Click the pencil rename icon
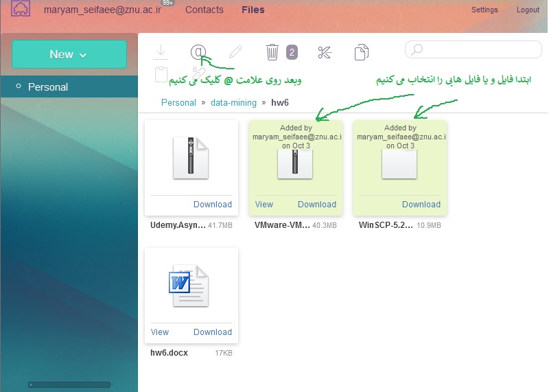Image resolution: width=549 pixels, height=392 pixels. click(235, 52)
